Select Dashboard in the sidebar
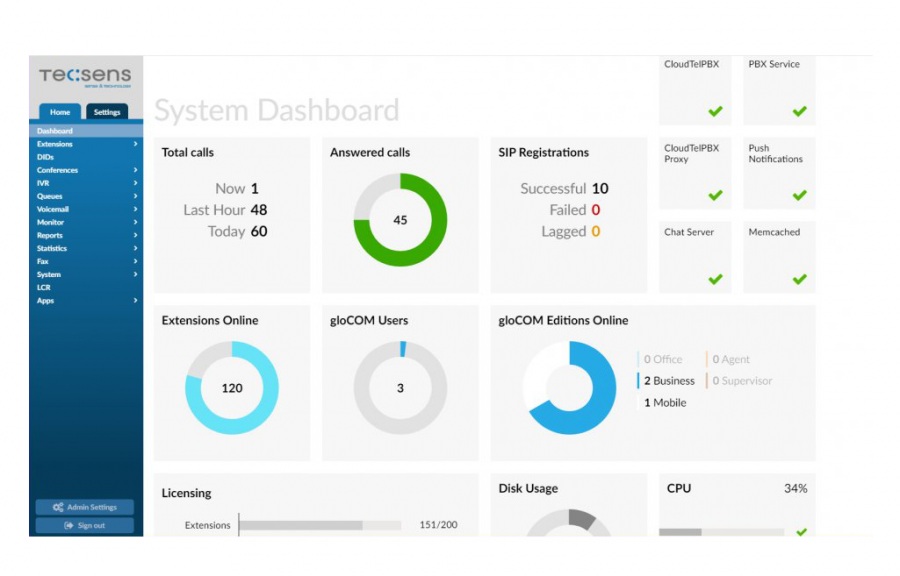 point(86,131)
